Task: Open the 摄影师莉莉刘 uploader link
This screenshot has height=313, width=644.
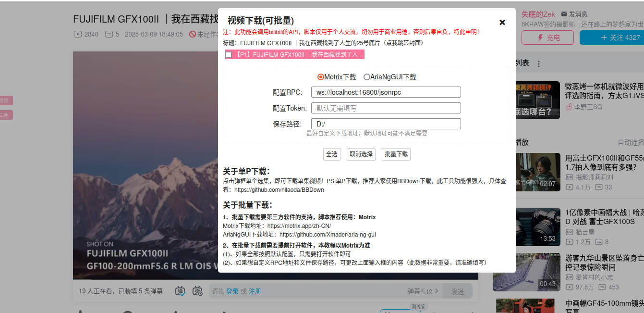Action: tap(589, 177)
